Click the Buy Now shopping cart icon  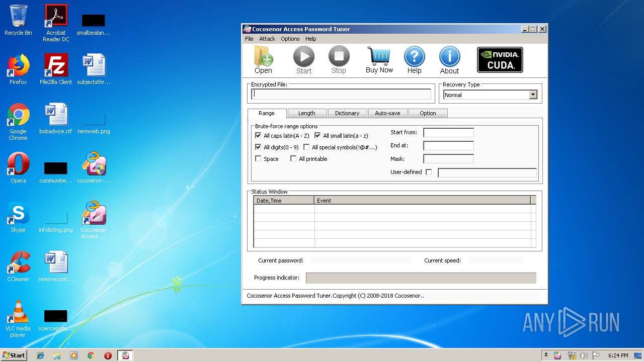coord(379,60)
